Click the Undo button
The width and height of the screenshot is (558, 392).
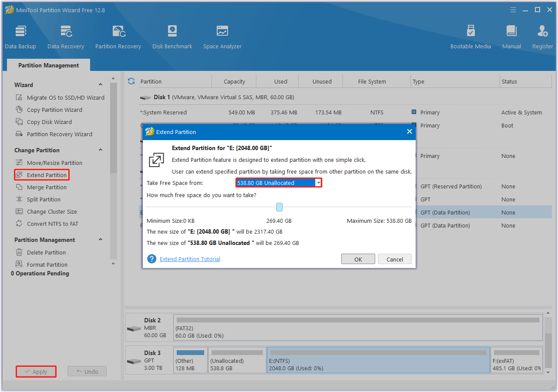(x=87, y=372)
